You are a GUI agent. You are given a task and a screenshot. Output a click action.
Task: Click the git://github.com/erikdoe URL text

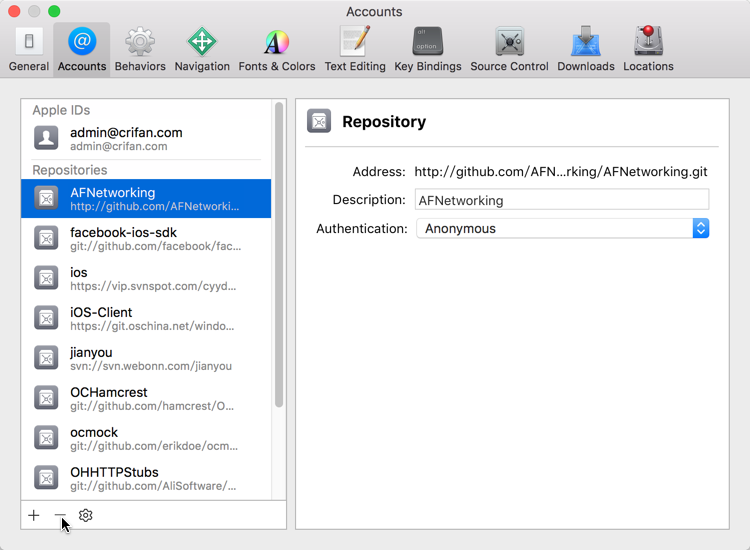click(x=154, y=446)
